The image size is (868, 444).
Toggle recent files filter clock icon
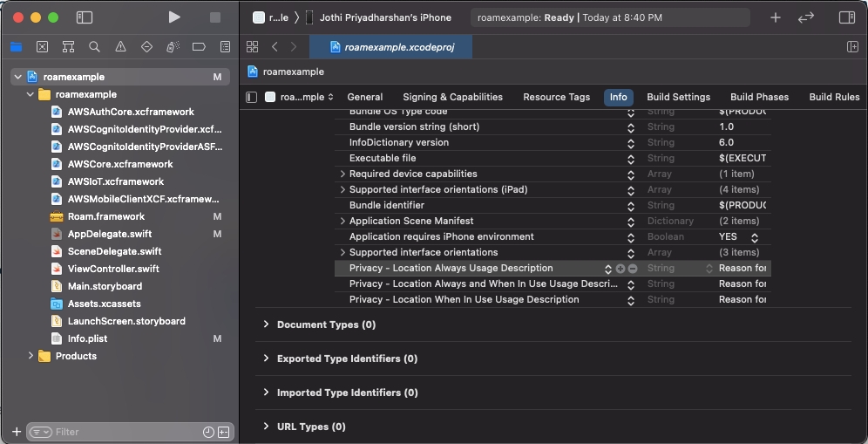pyautogui.click(x=208, y=433)
